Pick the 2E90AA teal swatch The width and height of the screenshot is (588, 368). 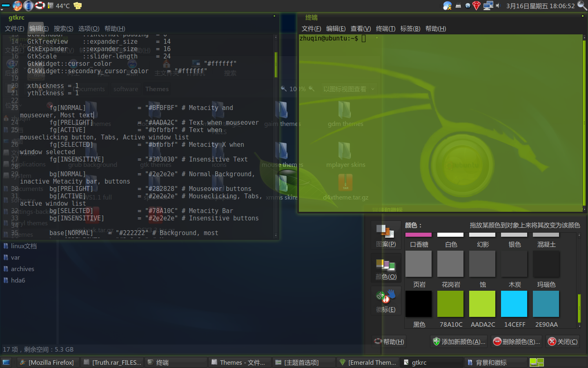point(546,304)
